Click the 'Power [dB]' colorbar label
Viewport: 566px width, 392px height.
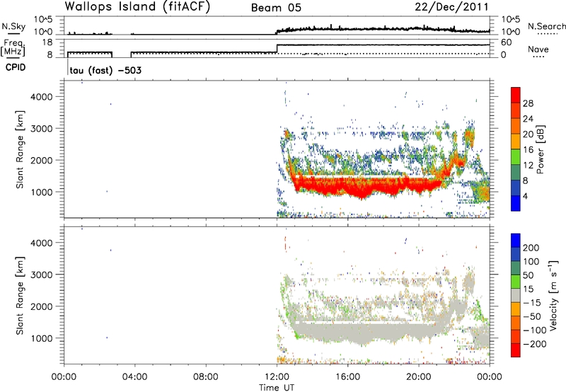click(x=541, y=149)
